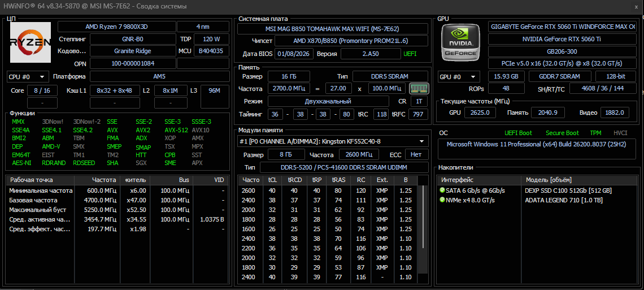This screenshot has width=644, height=290.
Task: Select the DEXP SSD C100 512Gb drive row
Action: click(x=538, y=191)
